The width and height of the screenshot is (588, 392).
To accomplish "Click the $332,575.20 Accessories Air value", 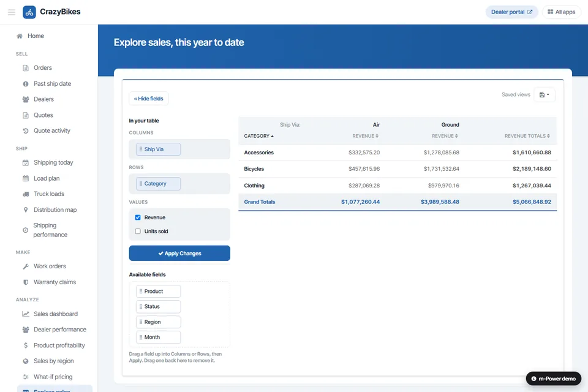I will (x=364, y=153).
